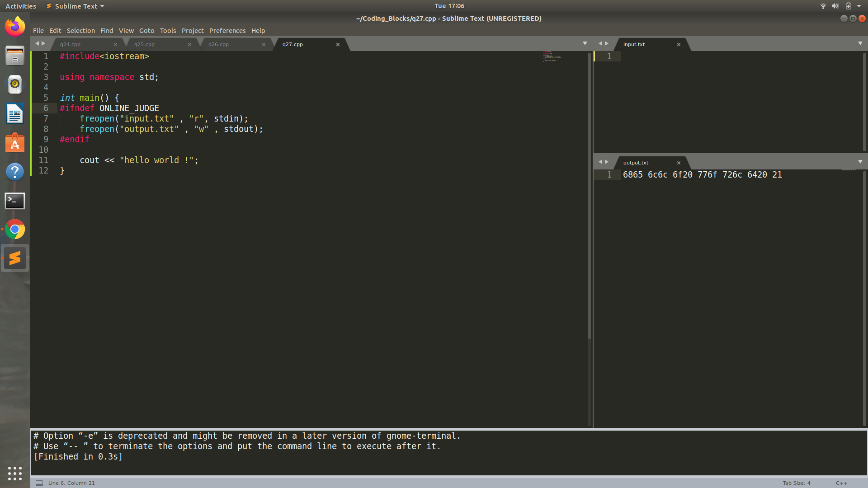The height and width of the screenshot is (488, 868).
Task: Go to previous tab in input.txt pane
Action: pyautogui.click(x=600, y=43)
